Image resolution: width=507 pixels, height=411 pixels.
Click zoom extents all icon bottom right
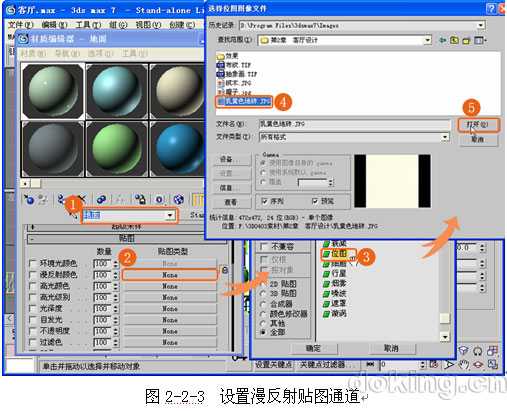click(x=493, y=351)
